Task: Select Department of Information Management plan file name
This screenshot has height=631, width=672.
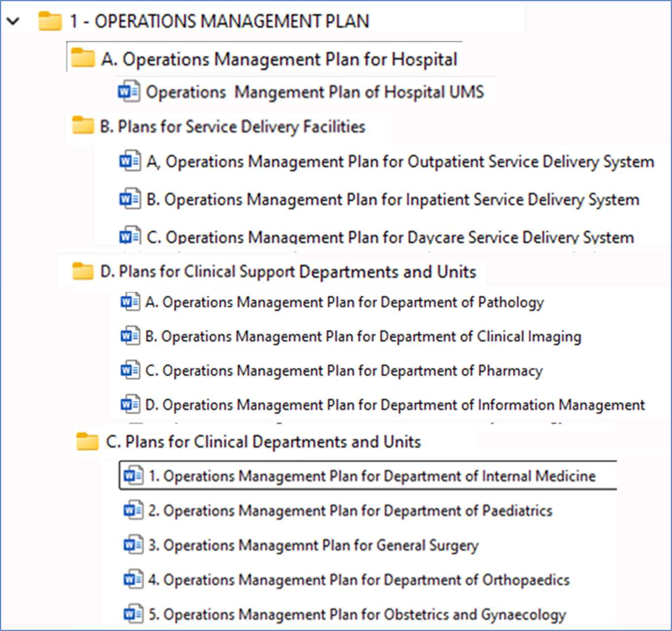Action: [x=395, y=405]
